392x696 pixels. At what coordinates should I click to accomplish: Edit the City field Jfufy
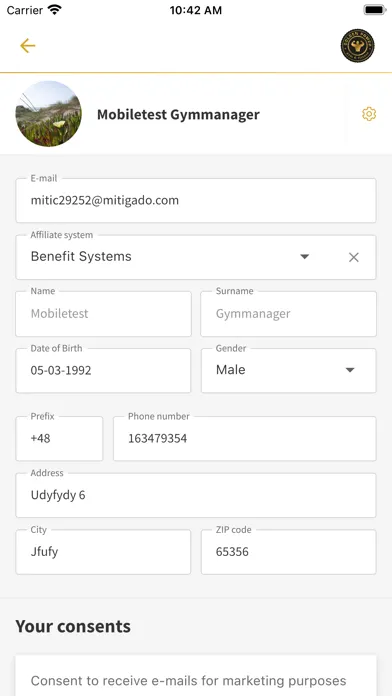103,552
